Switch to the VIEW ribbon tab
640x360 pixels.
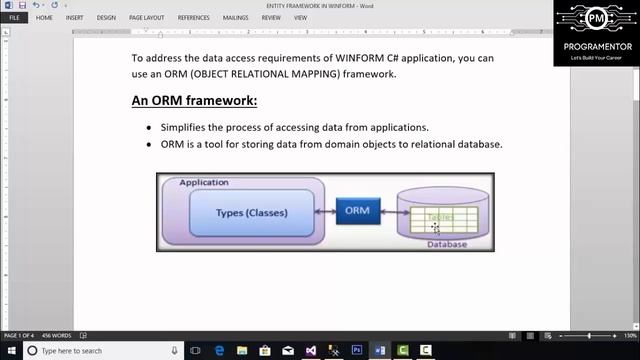tap(300, 18)
